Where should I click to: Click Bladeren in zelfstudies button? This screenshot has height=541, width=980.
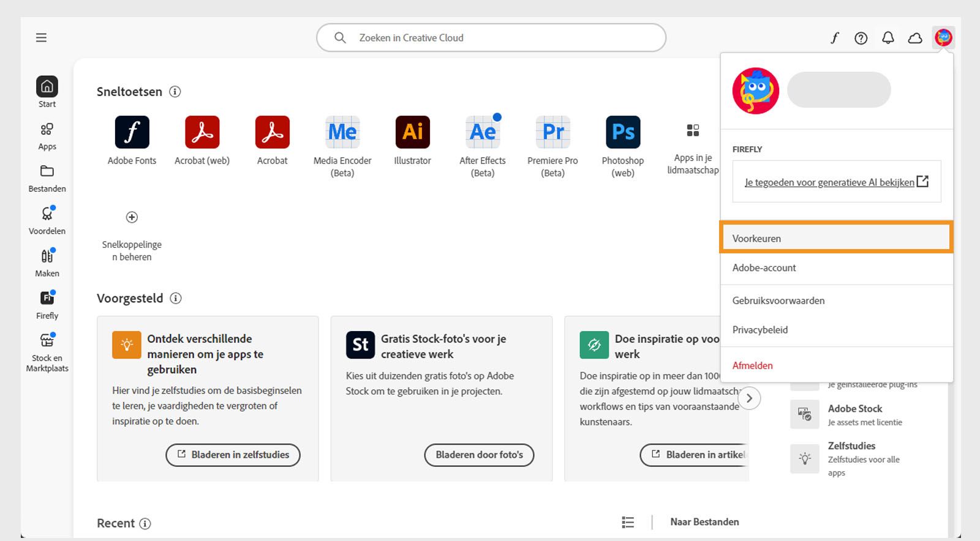pos(233,455)
